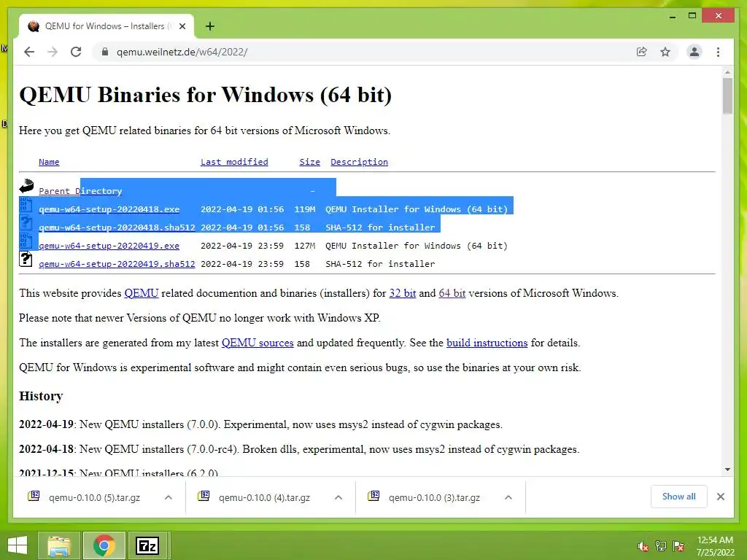Open the Parent Directory link
747x560 pixels.
click(80, 191)
